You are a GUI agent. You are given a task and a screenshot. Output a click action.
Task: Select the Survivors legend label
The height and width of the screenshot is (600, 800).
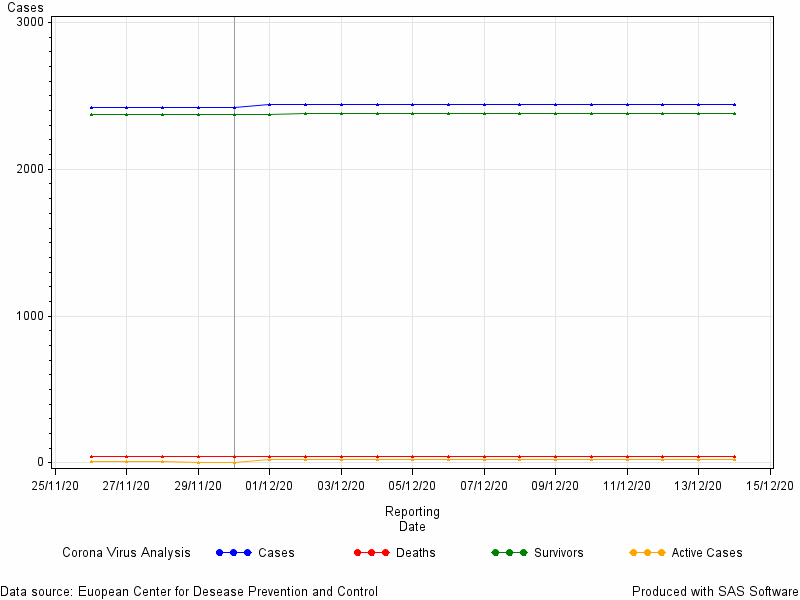pos(558,553)
